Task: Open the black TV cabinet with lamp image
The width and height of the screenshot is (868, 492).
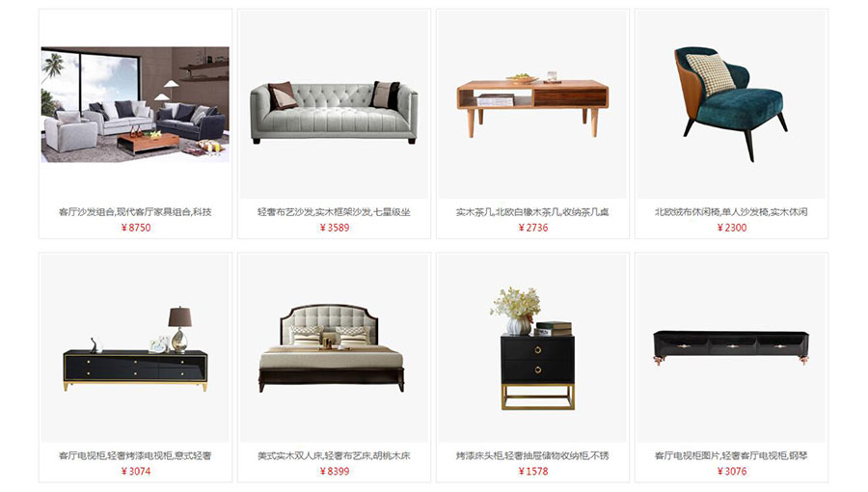Action: coord(135,348)
